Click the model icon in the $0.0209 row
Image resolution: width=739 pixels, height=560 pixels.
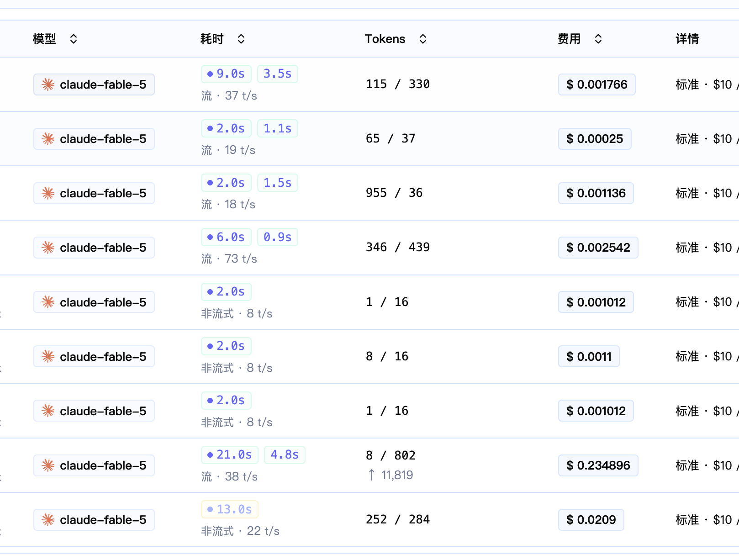click(48, 520)
